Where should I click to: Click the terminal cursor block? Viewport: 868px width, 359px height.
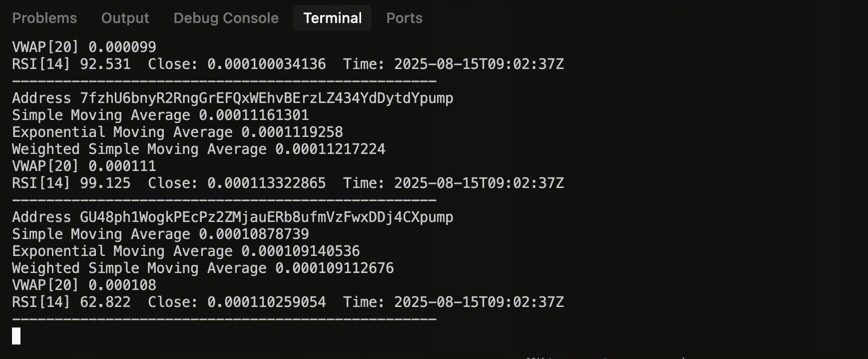[16, 336]
